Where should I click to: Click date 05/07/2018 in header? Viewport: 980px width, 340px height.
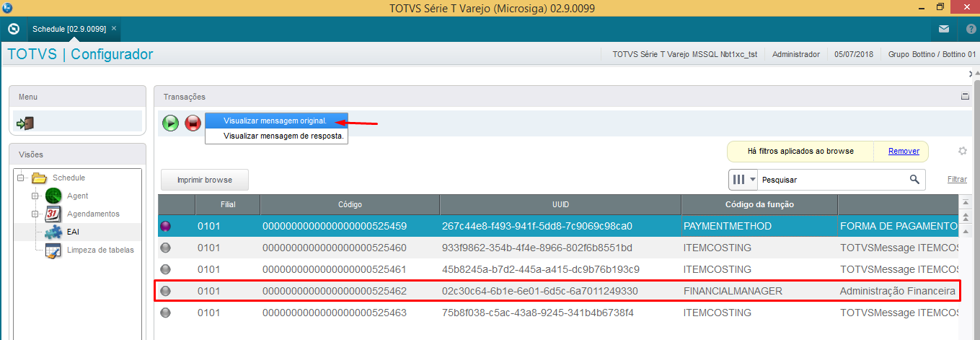[854, 54]
